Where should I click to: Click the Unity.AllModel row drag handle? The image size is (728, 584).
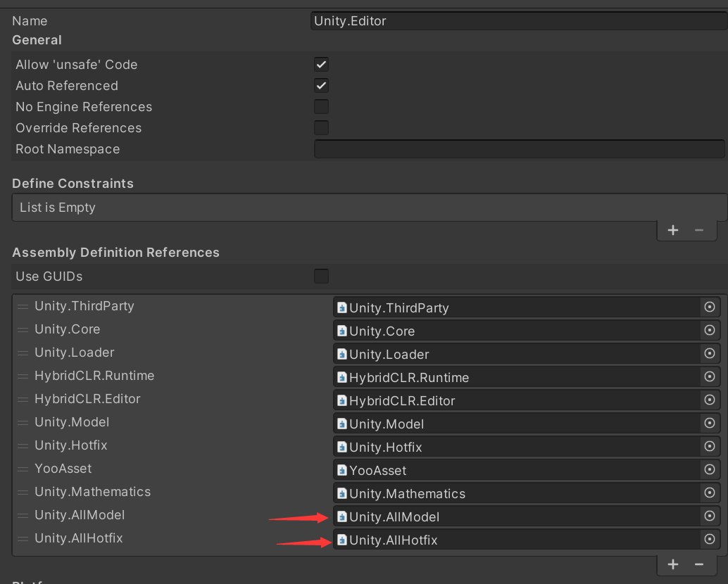23,516
